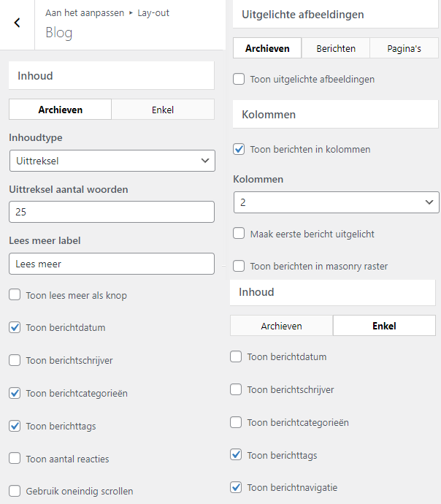Check Toon uitgelichte afbeeldingen
The height and width of the screenshot is (504, 441).
[x=239, y=79]
